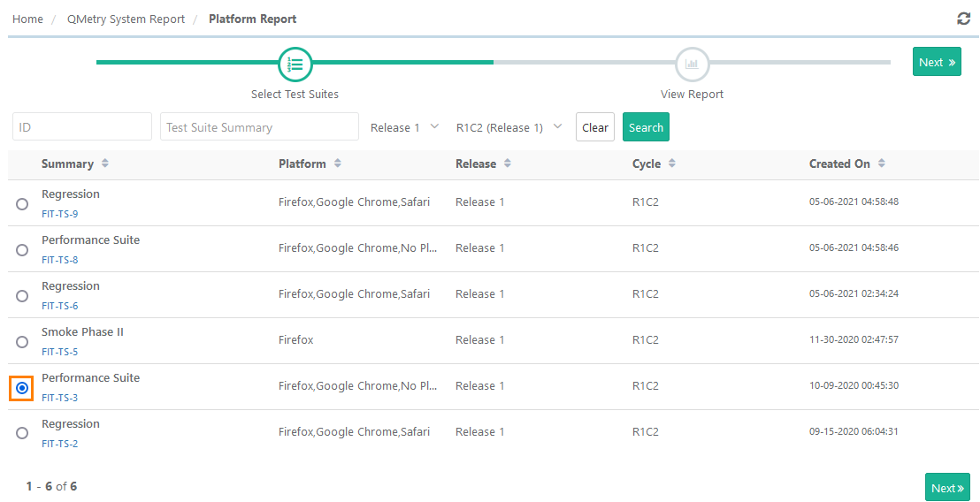Expand the R1C2 (Release 1) cycle dropdown
This screenshot has height=502, width=980.
pos(509,127)
